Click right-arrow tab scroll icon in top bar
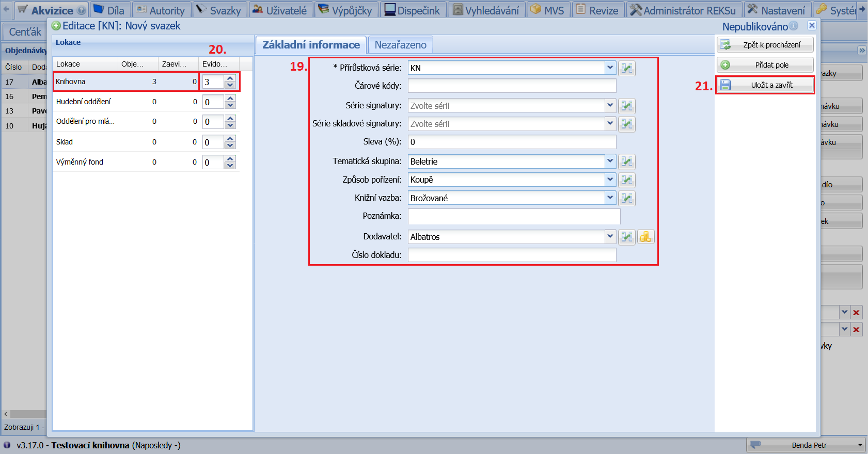Image resolution: width=868 pixels, height=454 pixels. [x=862, y=9]
